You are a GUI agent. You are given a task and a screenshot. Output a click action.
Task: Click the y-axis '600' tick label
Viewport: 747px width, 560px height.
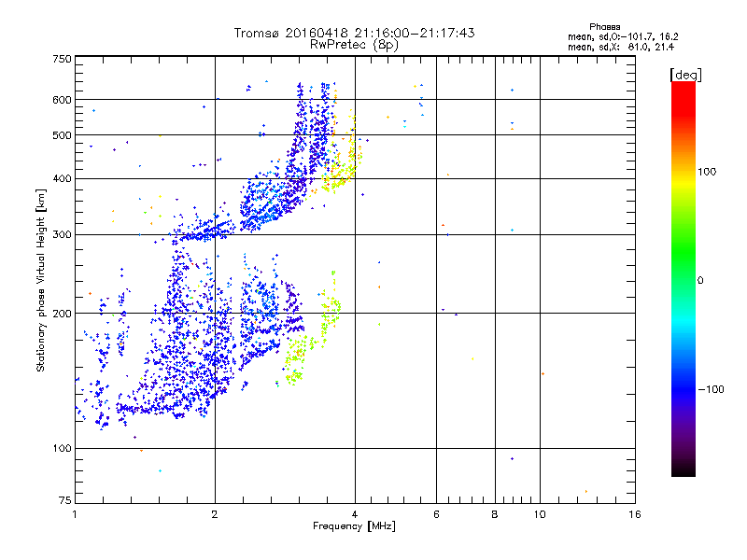(62, 100)
